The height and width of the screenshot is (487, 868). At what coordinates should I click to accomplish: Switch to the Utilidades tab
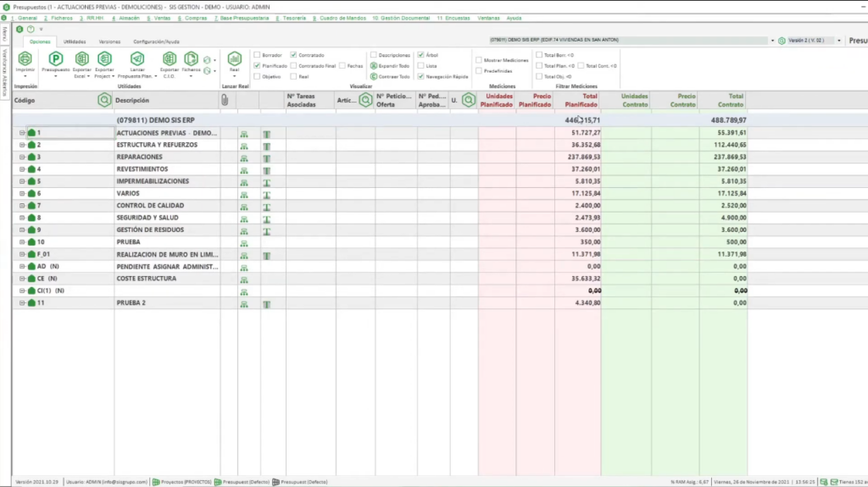[75, 42]
